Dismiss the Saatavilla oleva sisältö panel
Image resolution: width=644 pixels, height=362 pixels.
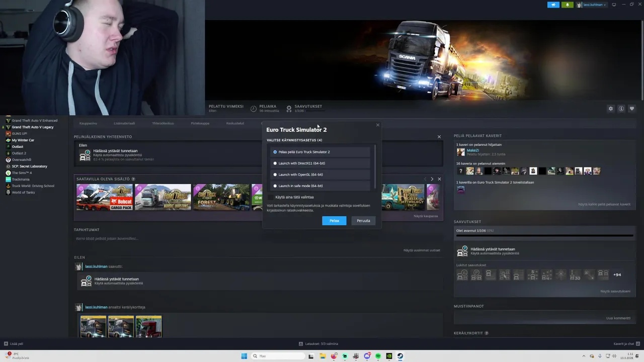point(439,179)
